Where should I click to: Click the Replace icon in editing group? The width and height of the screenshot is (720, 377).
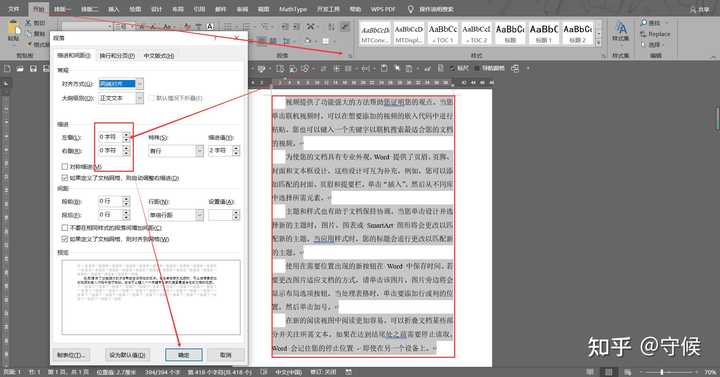[x=643, y=34]
